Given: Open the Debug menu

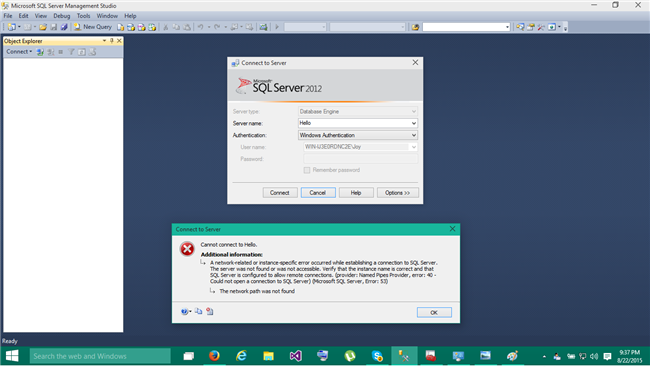Looking at the screenshot, I should [61, 16].
